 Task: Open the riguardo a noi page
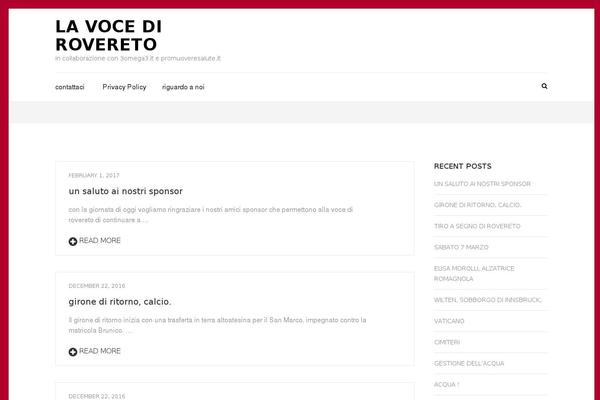click(183, 87)
